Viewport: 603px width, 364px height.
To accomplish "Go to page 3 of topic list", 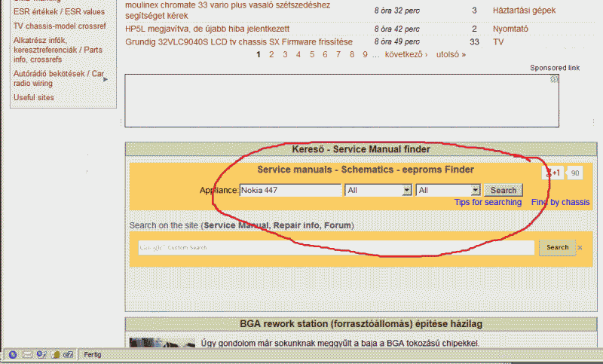I will pos(285,54).
